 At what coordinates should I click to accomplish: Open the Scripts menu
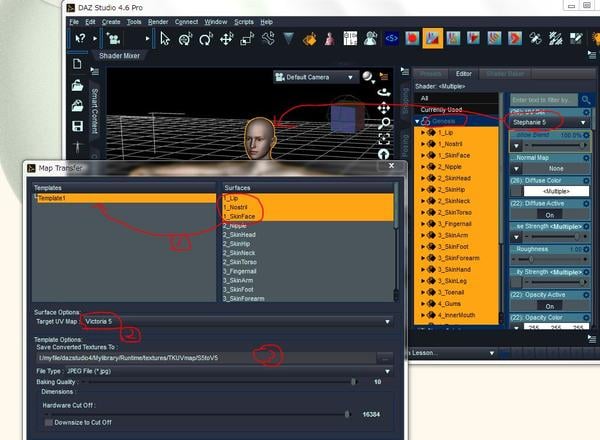click(x=244, y=22)
